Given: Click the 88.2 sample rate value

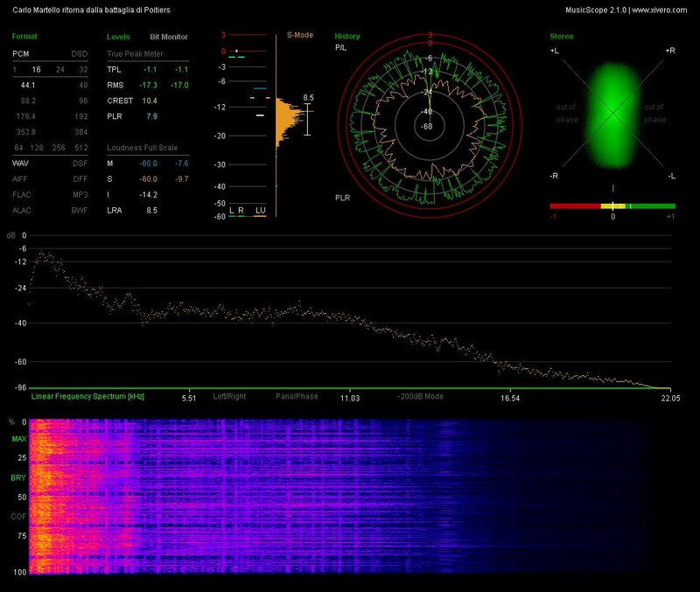Looking at the screenshot, I should [28, 101].
